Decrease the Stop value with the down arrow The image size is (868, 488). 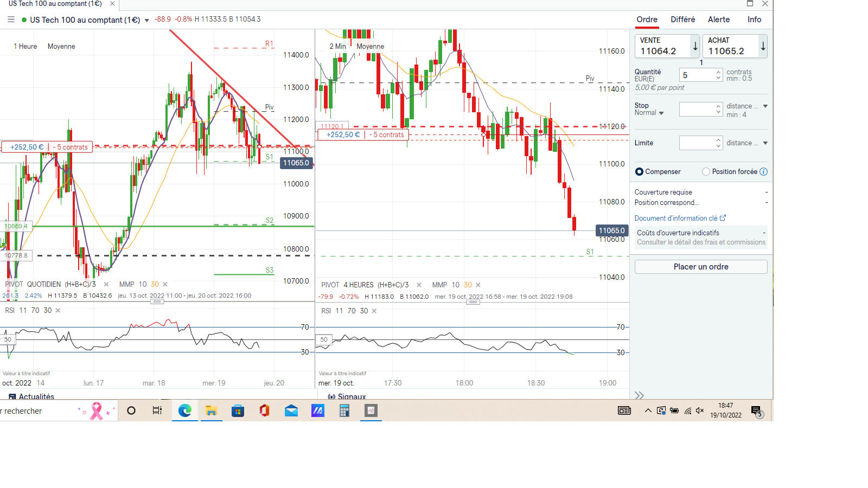[x=718, y=112]
